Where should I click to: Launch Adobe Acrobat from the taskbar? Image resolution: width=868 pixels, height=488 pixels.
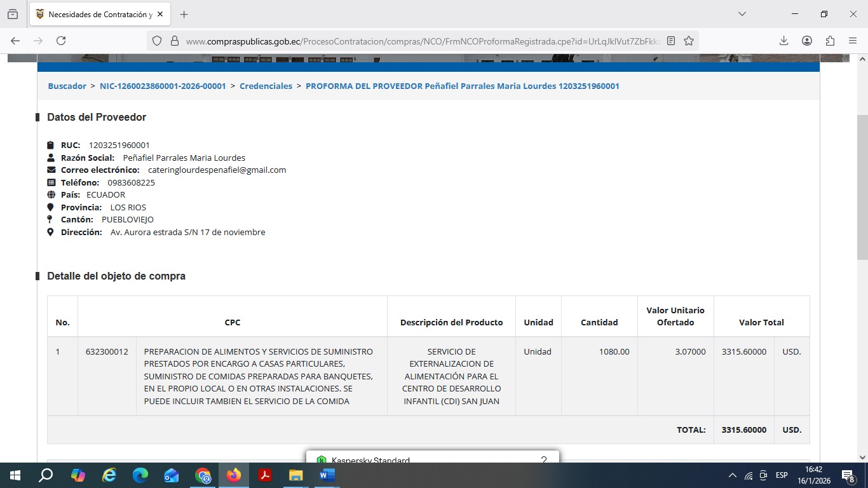pos(265,475)
